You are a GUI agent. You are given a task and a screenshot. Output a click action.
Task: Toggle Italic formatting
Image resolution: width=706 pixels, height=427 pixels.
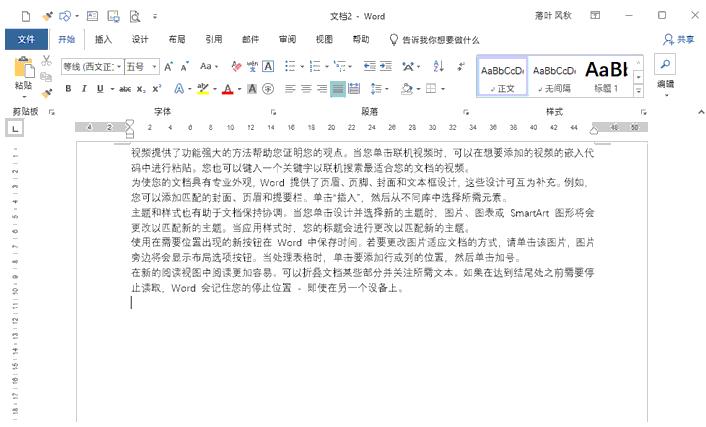pos(84,89)
